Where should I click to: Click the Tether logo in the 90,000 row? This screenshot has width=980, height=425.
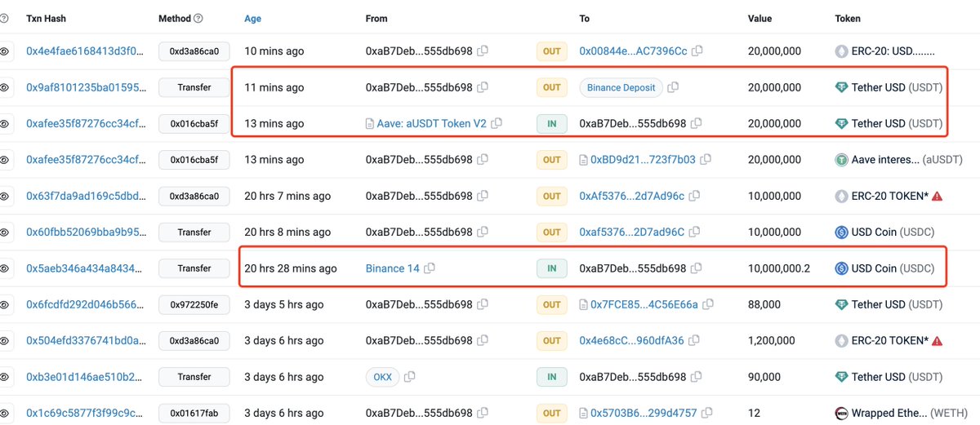841,377
